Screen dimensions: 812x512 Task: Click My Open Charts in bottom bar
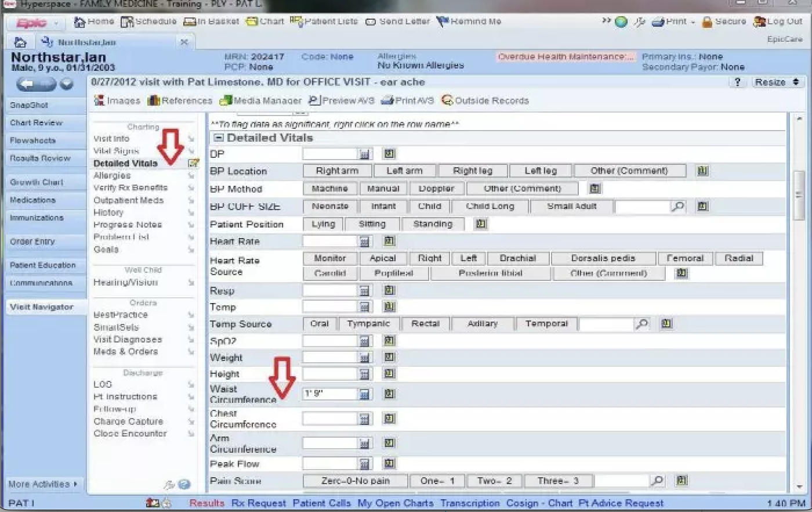click(396, 503)
